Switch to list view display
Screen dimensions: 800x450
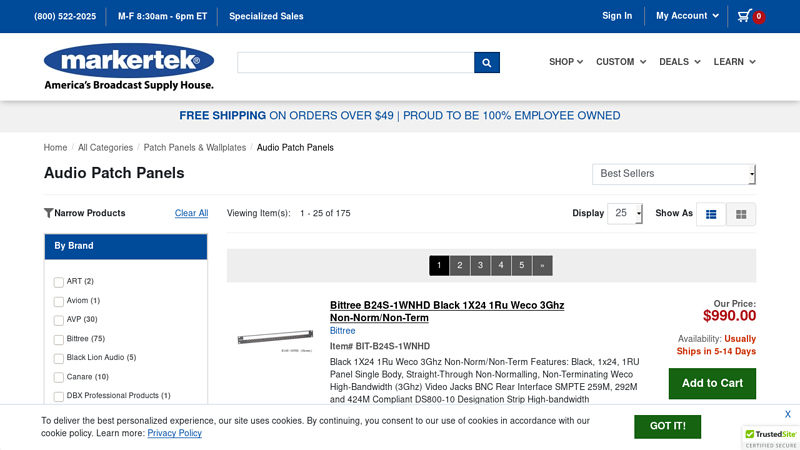coord(711,214)
